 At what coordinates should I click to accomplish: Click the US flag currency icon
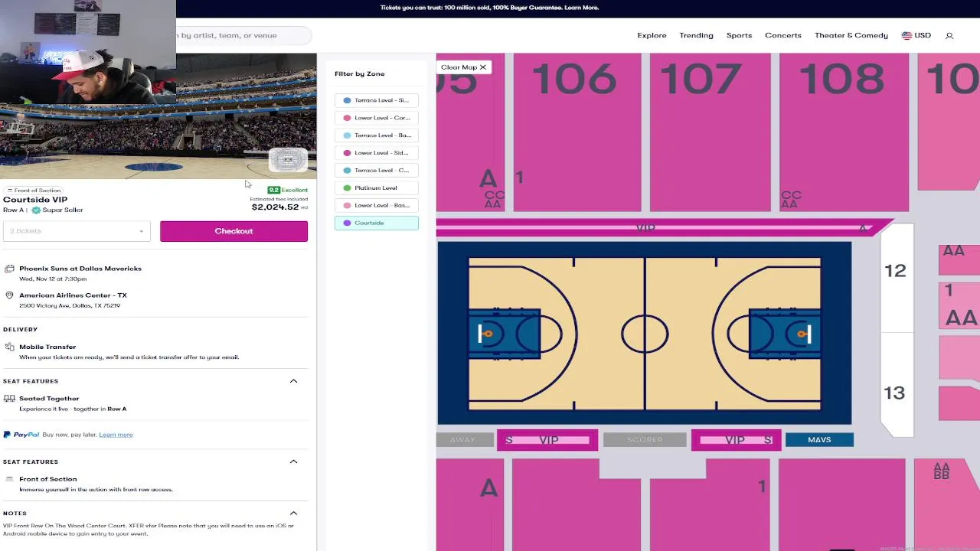point(906,35)
